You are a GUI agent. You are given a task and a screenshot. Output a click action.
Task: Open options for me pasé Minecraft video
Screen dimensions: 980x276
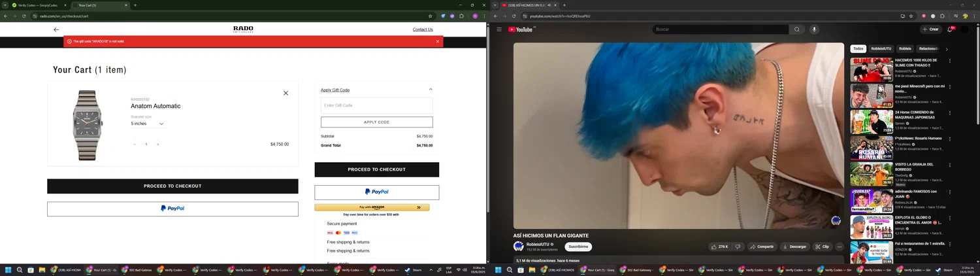950,87
